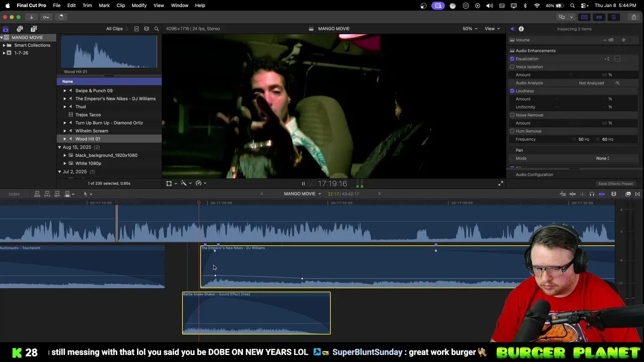Click the browser search magnifier icon
Viewport: 644px width, 362px height.
coord(156,29)
